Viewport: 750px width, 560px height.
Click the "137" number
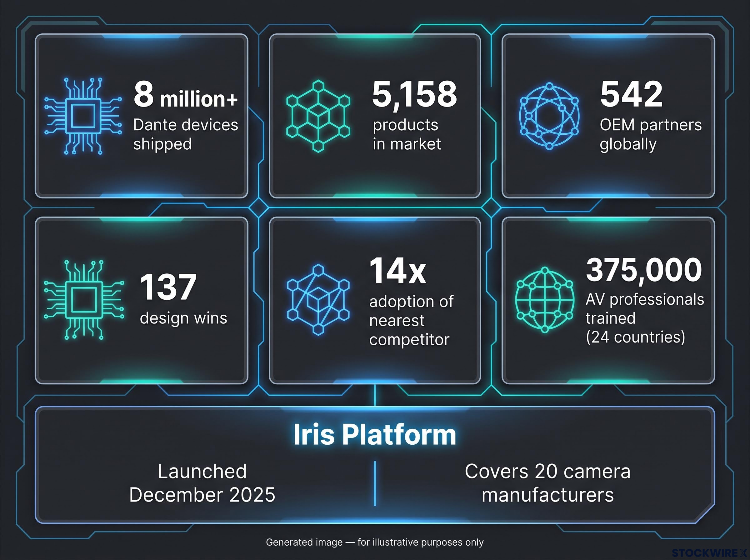pos(168,287)
